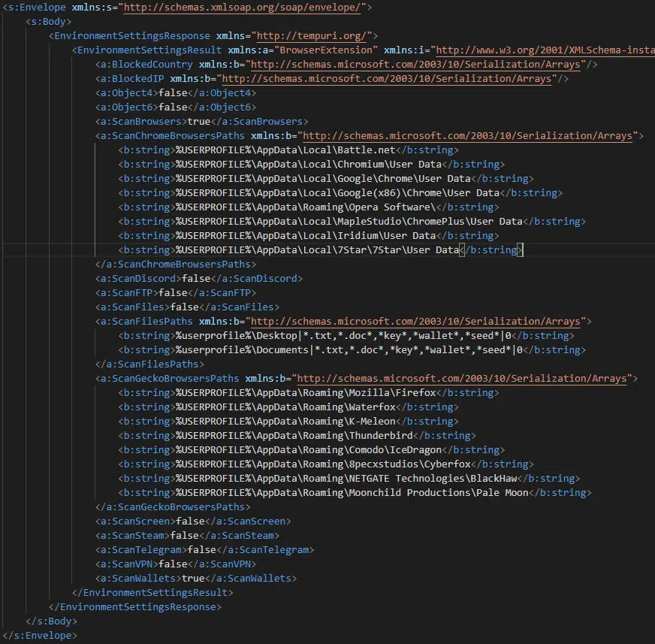Select the Roaming\Mozilla\Firefox path
This screenshot has width=655, height=644.
click(306, 393)
